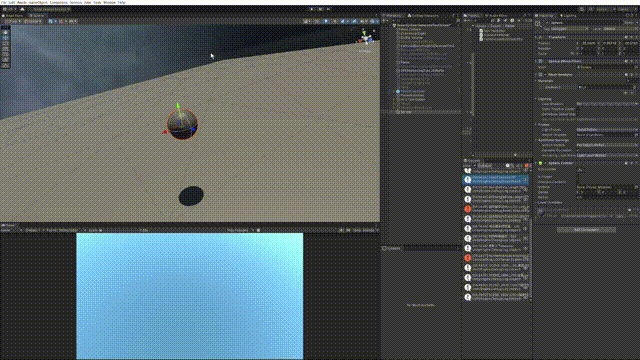The image size is (640, 360).
Task: Click the Step button in the top toolbar
Action: (329, 9)
